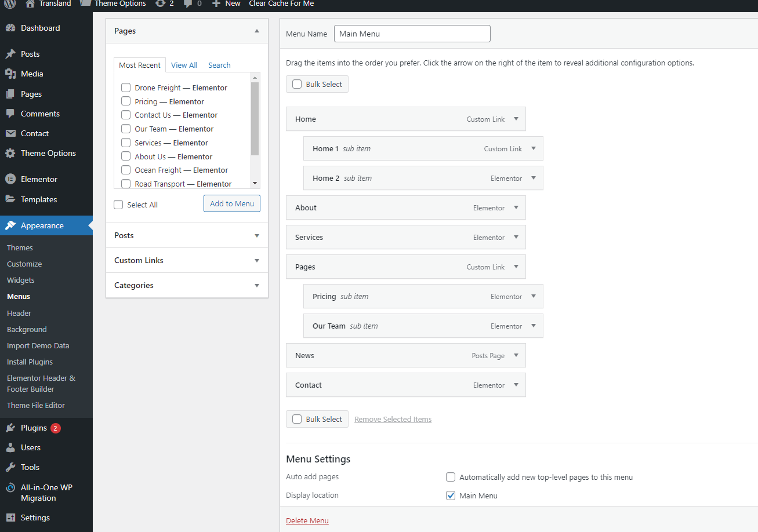Open Plugins via plug icon
The height and width of the screenshot is (532, 758).
[x=10, y=428]
